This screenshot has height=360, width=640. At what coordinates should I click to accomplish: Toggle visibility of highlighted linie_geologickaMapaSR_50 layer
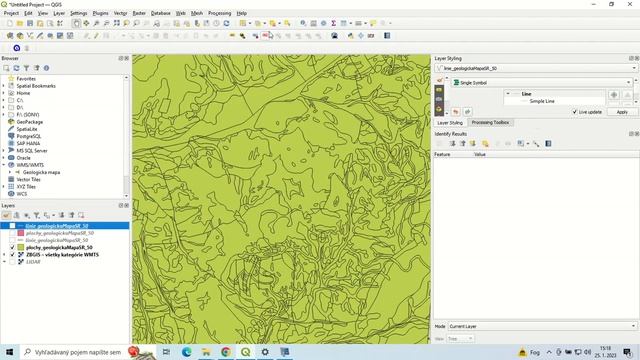tap(13, 226)
